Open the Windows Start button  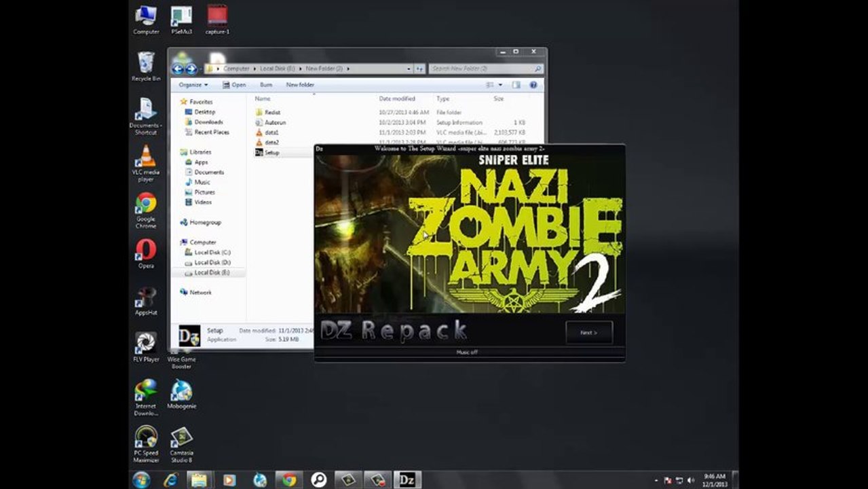pyautogui.click(x=141, y=479)
